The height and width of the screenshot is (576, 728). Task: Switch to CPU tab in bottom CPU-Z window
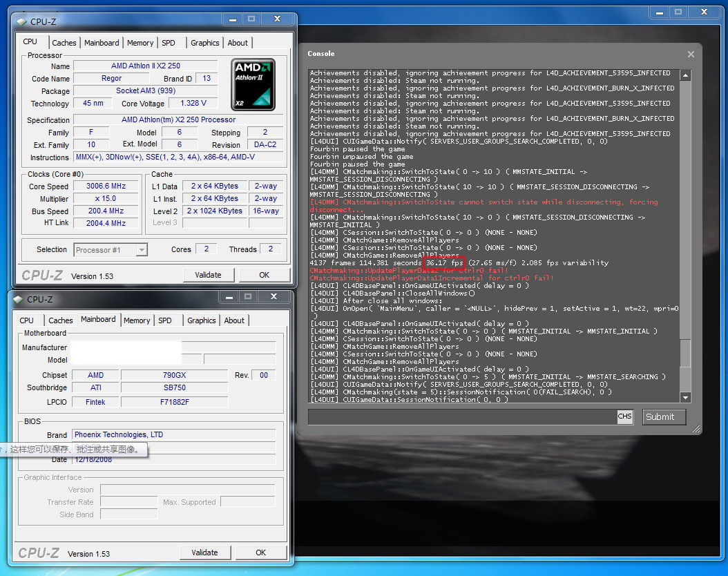click(26, 320)
